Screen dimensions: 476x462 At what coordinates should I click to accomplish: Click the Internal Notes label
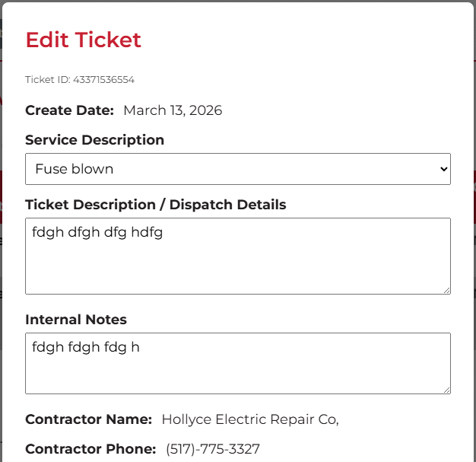(x=76, y=320)
